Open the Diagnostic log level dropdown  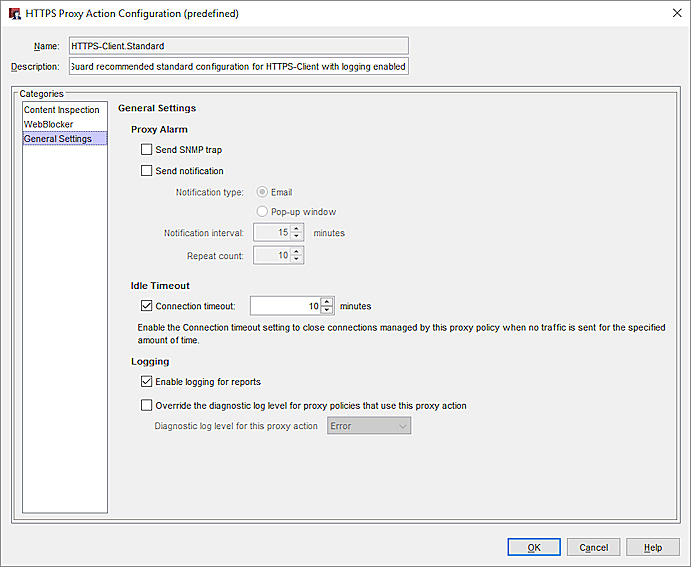coord(369,426)
